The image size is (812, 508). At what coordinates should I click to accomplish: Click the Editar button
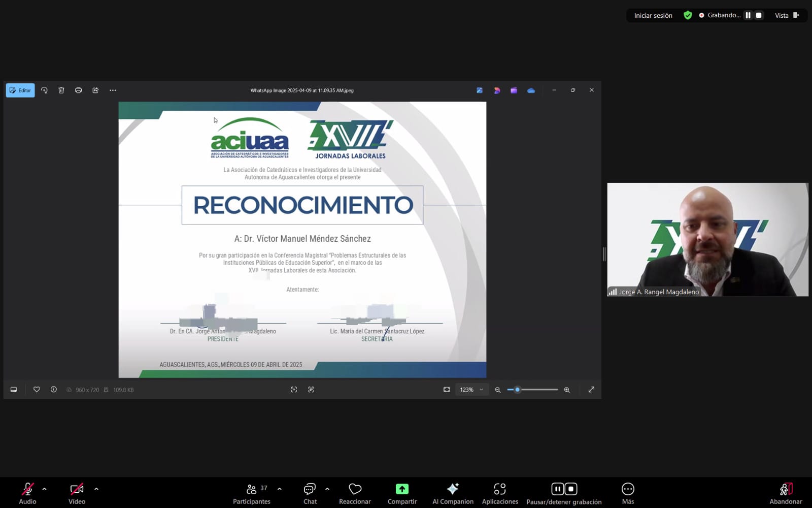click(20, 90)
